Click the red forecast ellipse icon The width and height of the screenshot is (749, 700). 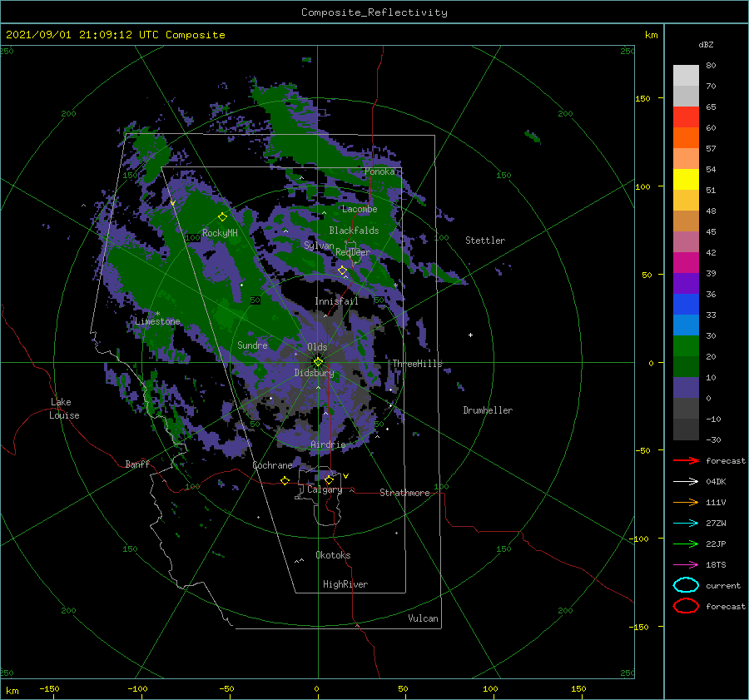[686, 606]
